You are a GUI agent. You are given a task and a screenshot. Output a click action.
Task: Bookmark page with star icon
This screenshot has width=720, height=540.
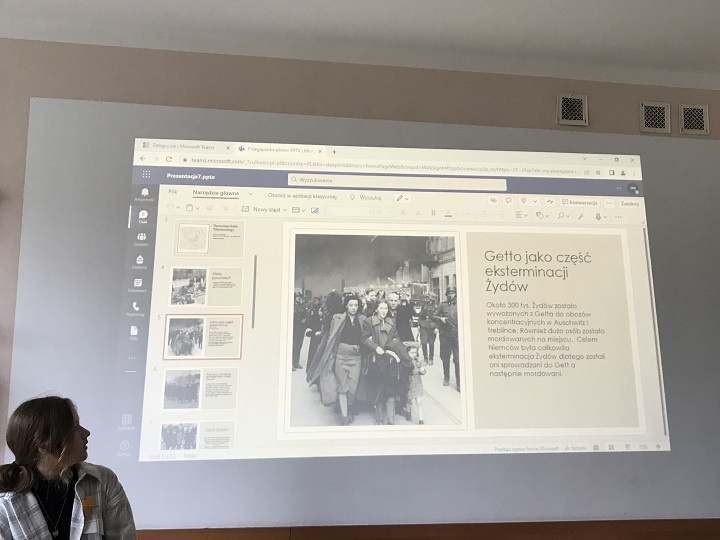pyautogui.click(x=598, y=172)
